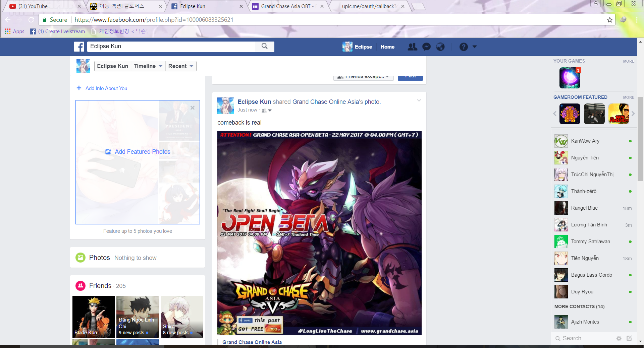Bookmark this page with the star icon
This screenshot has width=644, height=348.
[x=609, y=20]
